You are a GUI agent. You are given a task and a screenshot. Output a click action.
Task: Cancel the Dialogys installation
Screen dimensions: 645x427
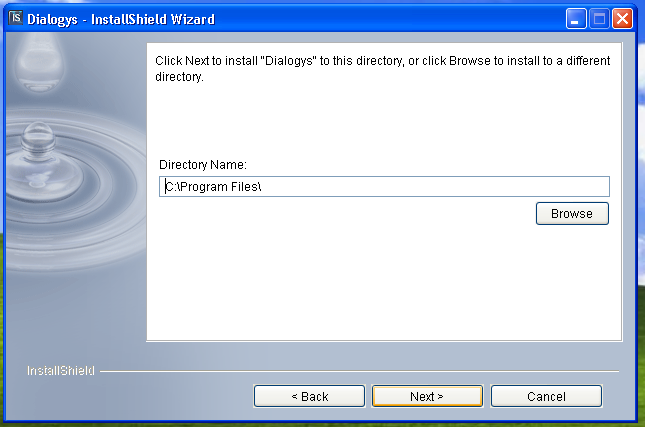546,396
